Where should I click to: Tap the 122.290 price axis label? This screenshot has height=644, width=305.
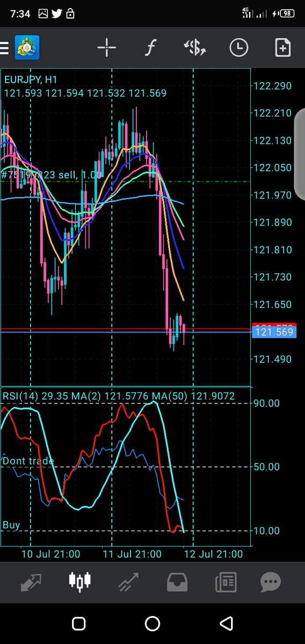[x=273, y=86]
